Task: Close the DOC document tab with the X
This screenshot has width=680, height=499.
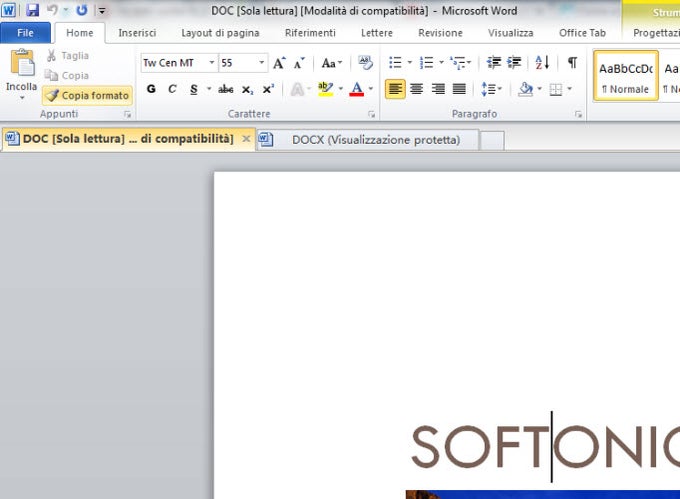Action: click(246, 139)
